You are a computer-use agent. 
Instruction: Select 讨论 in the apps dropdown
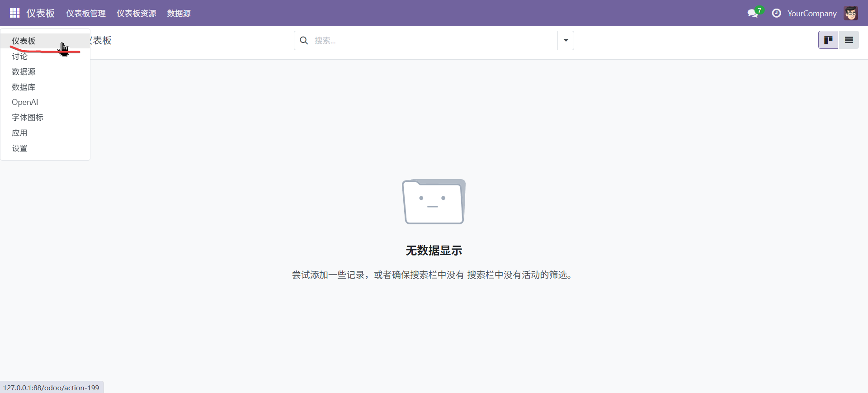pyautogui.click(x=20, y=57)
